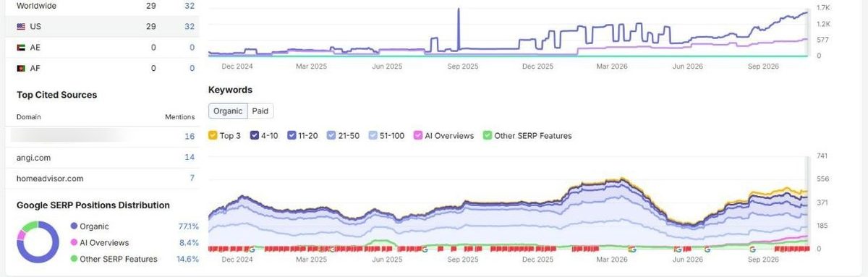Click the green Other SERP Features legend dot
The height and width of the screenshot is (277, 868).
[74, 259]
